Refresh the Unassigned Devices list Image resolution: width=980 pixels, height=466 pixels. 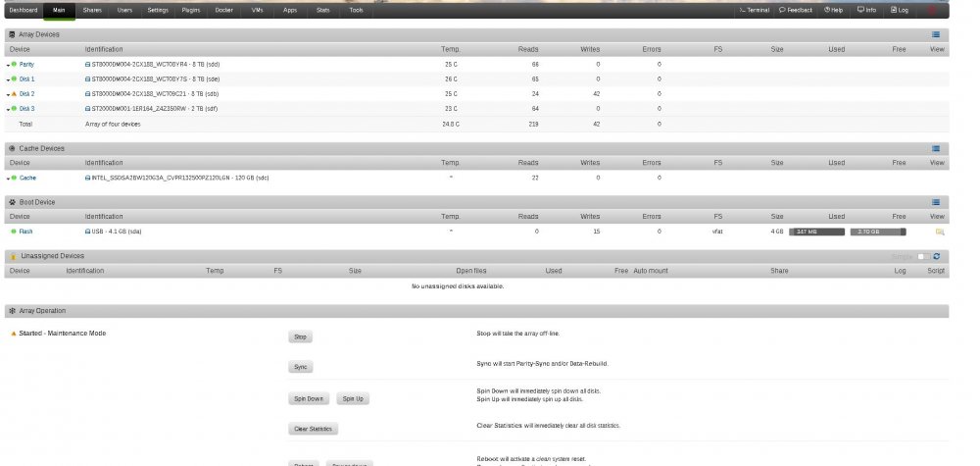click(x=936, y=256)
